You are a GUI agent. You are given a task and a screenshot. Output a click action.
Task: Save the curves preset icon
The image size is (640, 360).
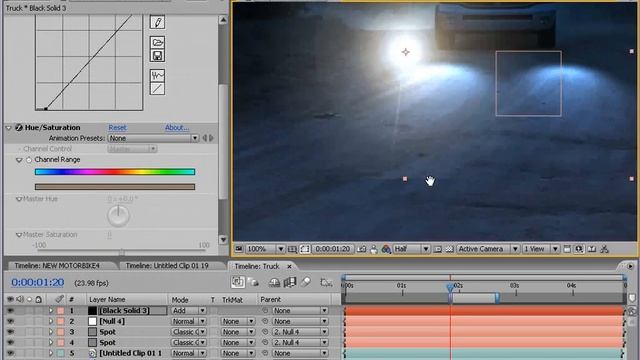tap(157, 56)
